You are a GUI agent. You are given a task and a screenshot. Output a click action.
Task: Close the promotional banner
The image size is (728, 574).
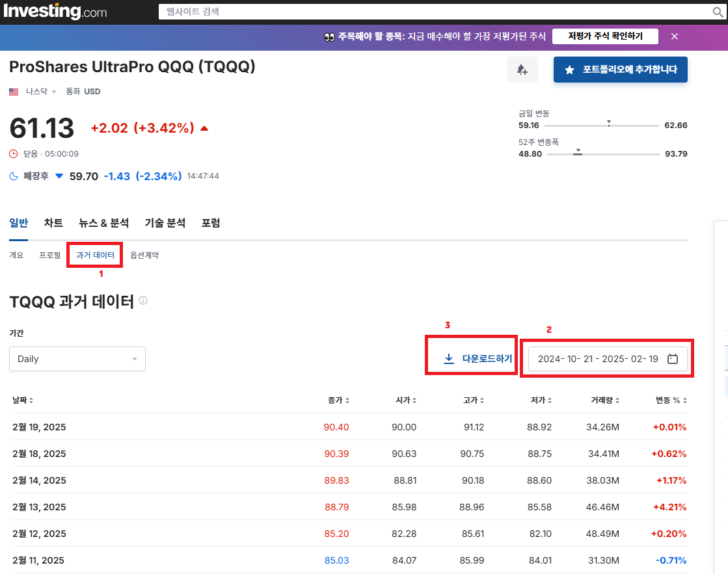click(x=675, y=36)
